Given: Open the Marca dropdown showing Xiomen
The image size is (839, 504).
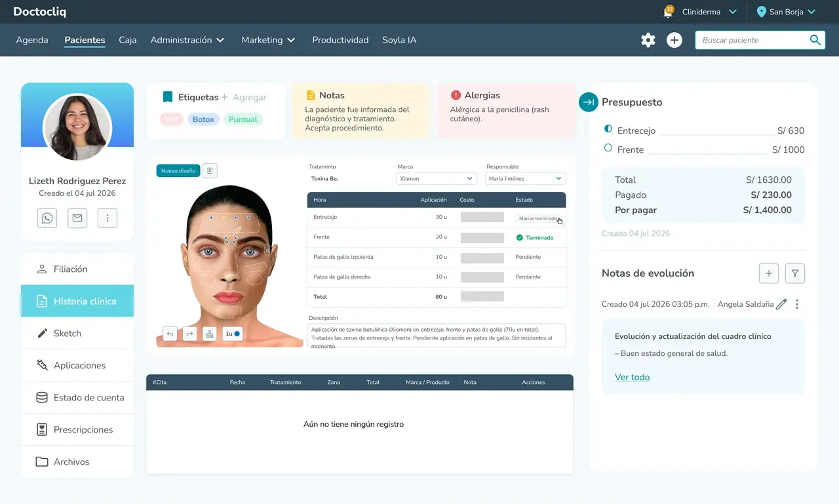Looking at the screenshot, I should pos(437,178).
